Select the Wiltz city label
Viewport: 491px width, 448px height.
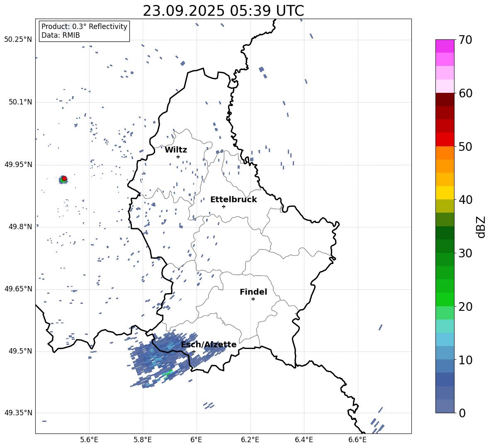click(176, 150)
